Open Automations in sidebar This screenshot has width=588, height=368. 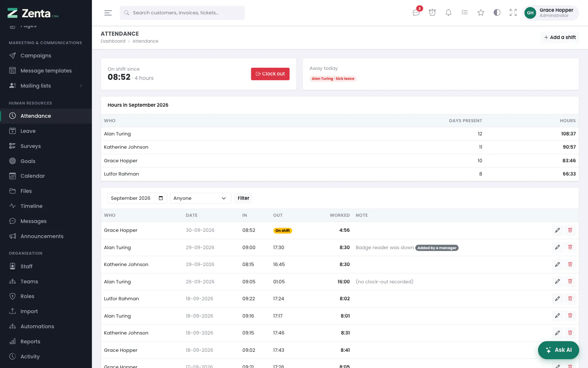coord(46,326)
